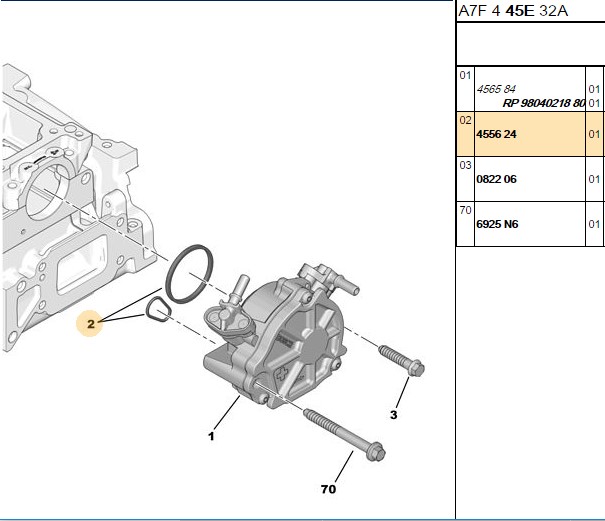Viewport: 605px width, 521px height.
Task: Select the short bolt labeled 3
Action: 401,360
